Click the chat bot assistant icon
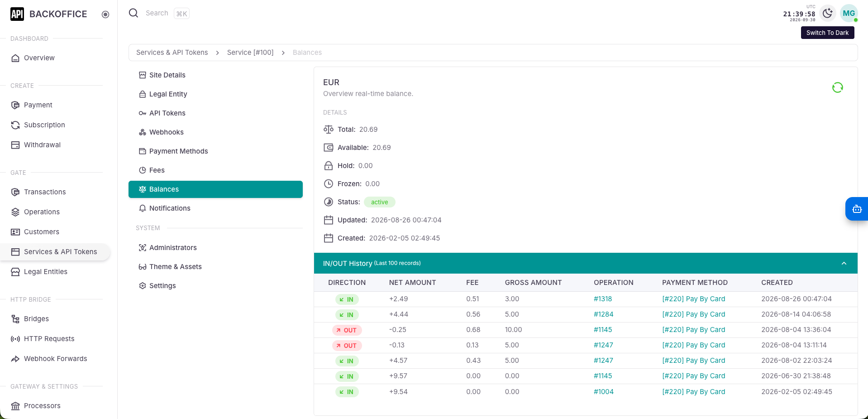Viewport: 868px width, 419px height. point(857,209)
